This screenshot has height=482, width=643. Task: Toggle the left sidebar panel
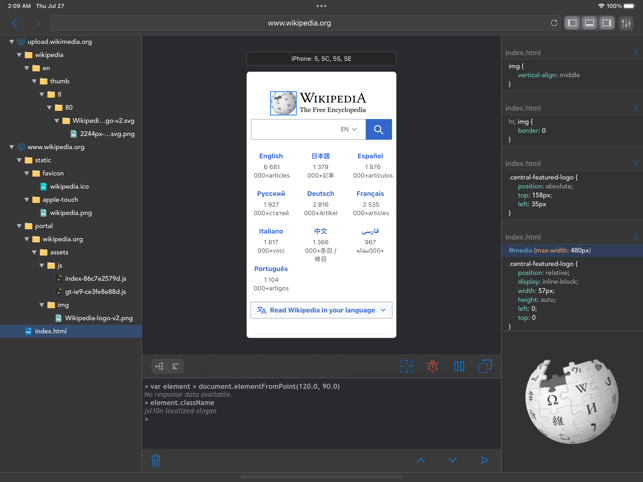click(572, 23)
